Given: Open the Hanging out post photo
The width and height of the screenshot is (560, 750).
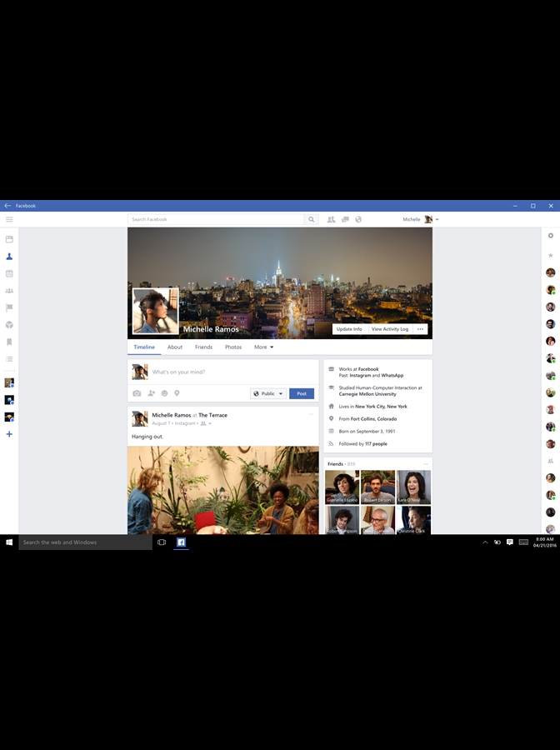Looking at the screenshot, I should click(223, 490).
